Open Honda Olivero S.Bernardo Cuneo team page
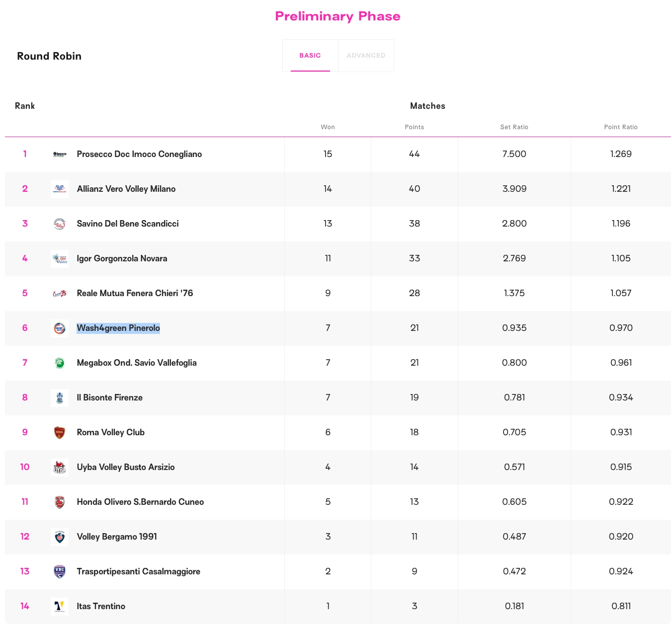Viewport: 672px width, 629px height. [x=140, y=502]
